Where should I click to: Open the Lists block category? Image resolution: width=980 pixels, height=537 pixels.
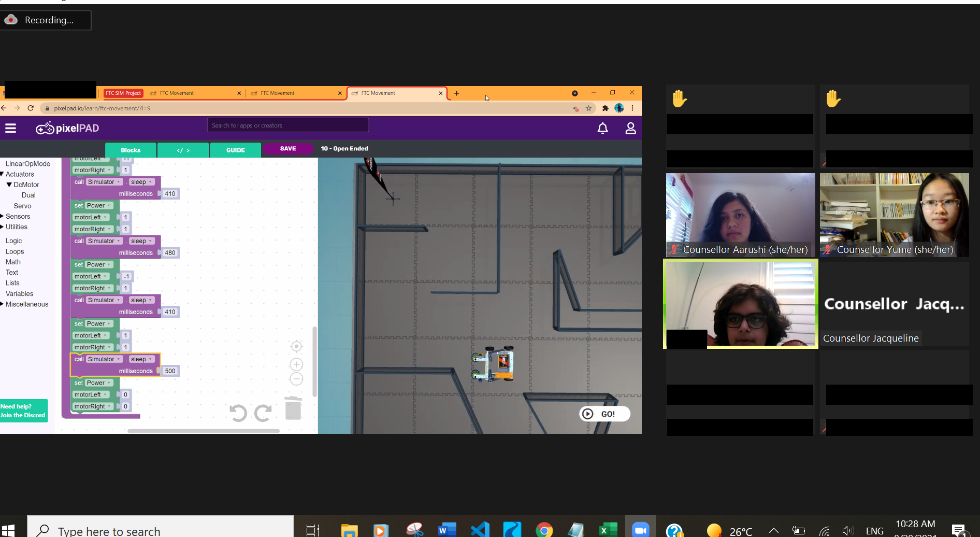(x=12, y=283)
